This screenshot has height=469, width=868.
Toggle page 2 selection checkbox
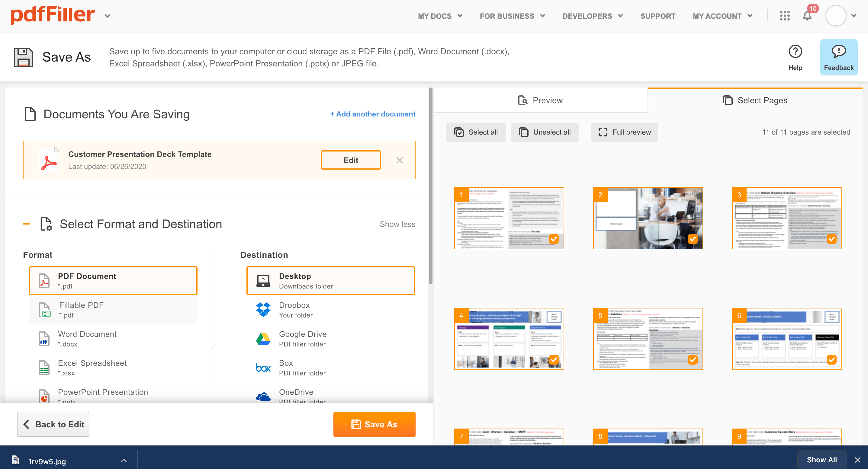point(693,239)
